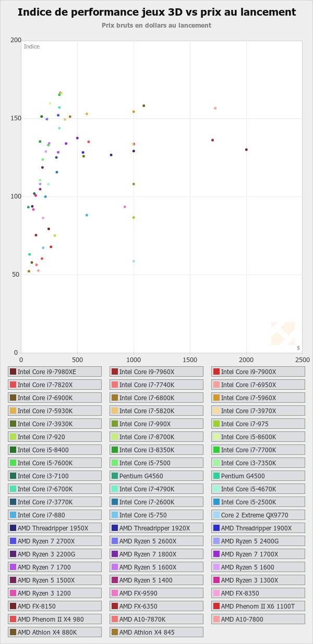This screenshot has height=644, width=313.
Task: Click the Pentium G4500 legend item
Action: tap(258, 476)
